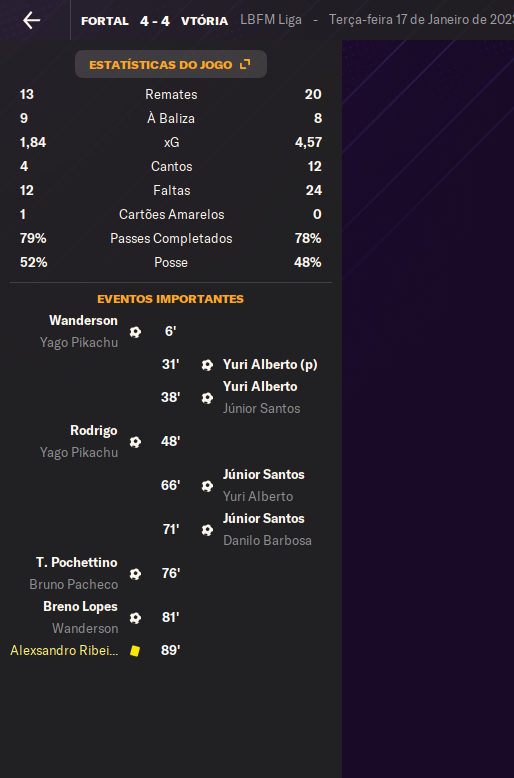The width and height of the screenshot is (514, 778).
Task: Open T. Pochettino player link
Action: (76, 562)
